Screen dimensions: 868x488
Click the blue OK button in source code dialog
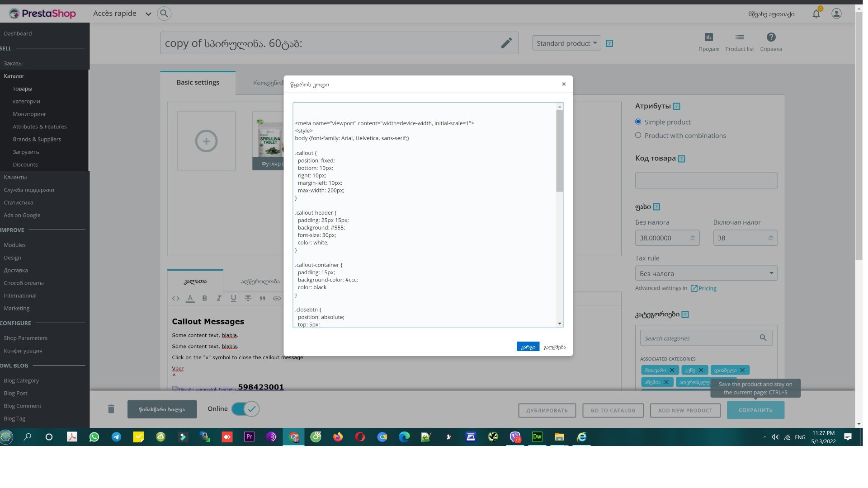[528, 347]
